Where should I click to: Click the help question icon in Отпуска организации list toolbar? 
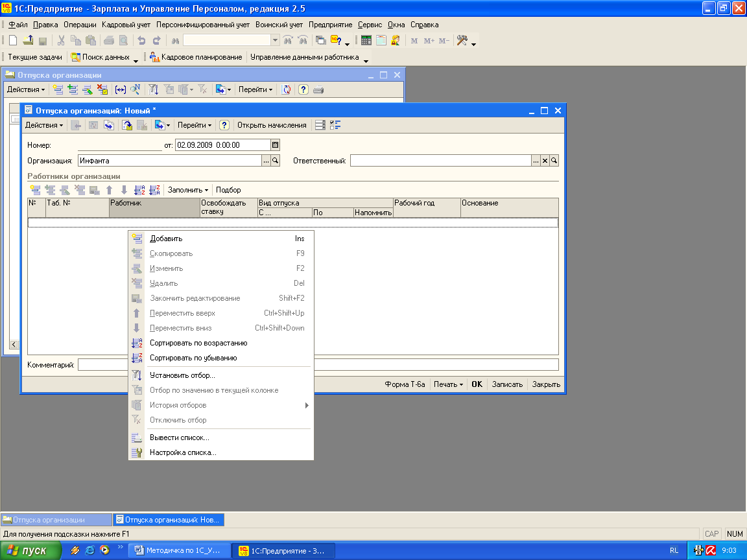(303, 89)
